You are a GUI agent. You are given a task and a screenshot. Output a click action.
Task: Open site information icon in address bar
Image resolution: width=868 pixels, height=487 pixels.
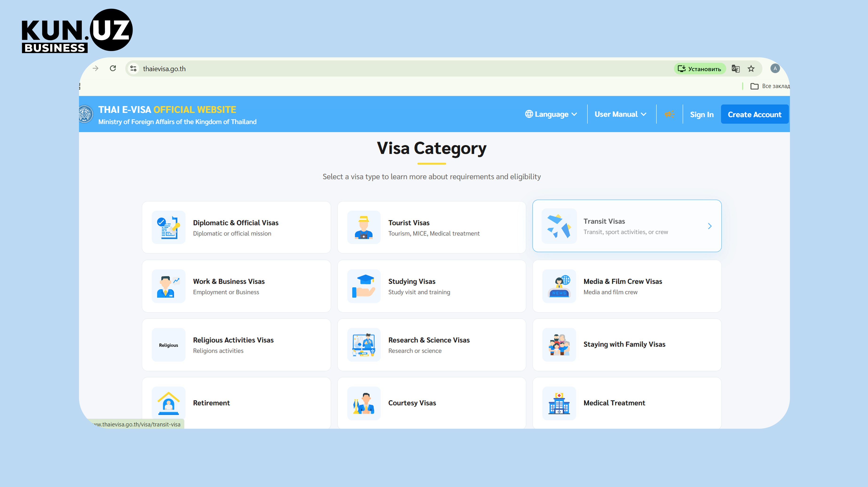tap(134, 68)
